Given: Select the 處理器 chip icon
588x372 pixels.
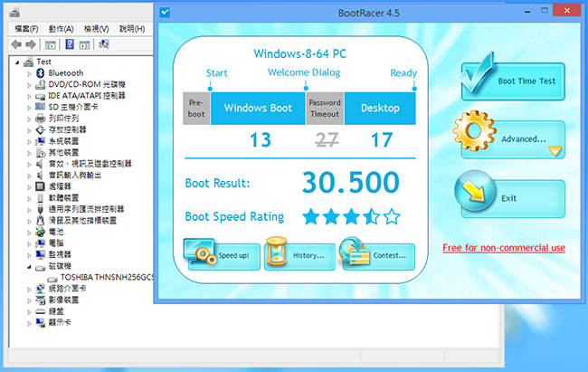Looking at the screenshot, I should (40, 186).
